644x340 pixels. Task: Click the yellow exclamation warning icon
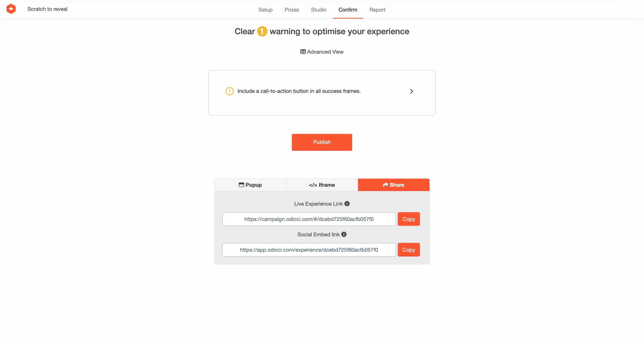[x=229, y=91]
